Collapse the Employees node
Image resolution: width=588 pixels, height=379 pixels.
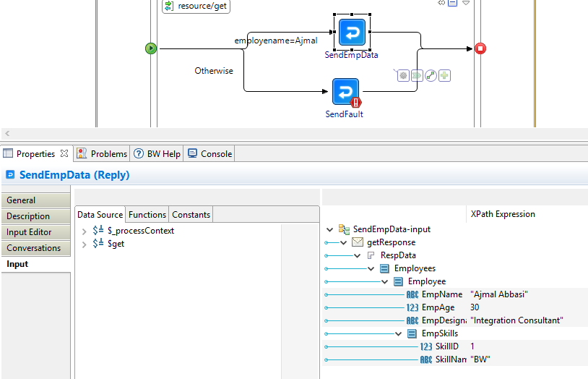[x=371, y=268]
